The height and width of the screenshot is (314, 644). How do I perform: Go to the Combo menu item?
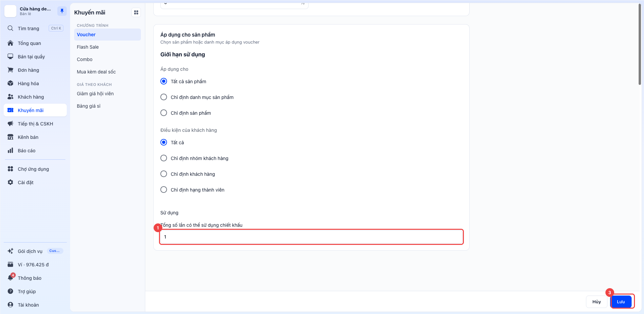pyautogui.click(x=107, y=59)
